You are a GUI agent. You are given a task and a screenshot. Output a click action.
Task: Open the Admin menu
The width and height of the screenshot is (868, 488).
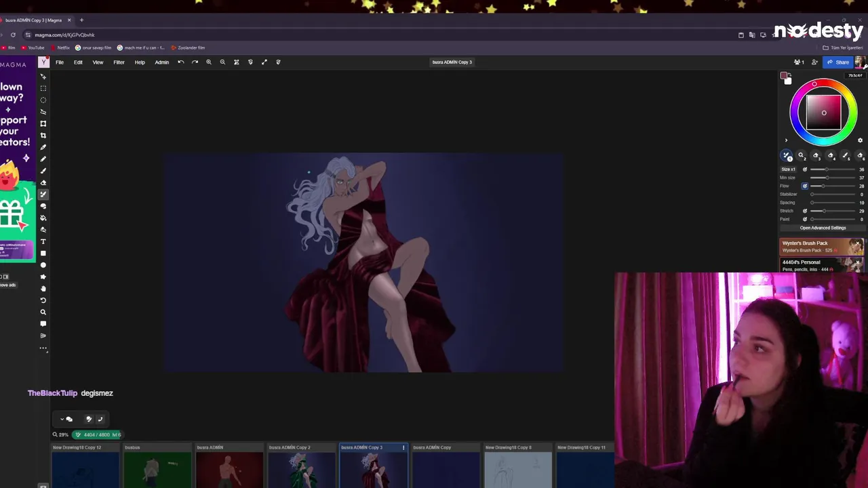(161, 62)
